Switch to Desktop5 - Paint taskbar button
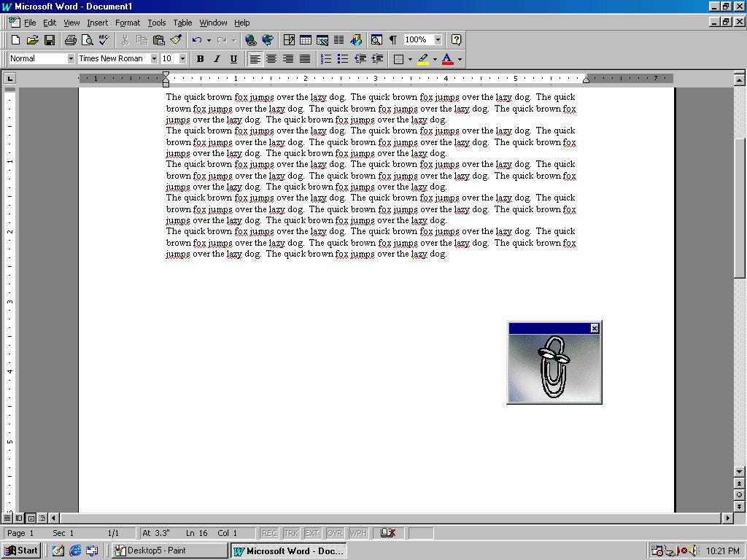 point(169,551)
